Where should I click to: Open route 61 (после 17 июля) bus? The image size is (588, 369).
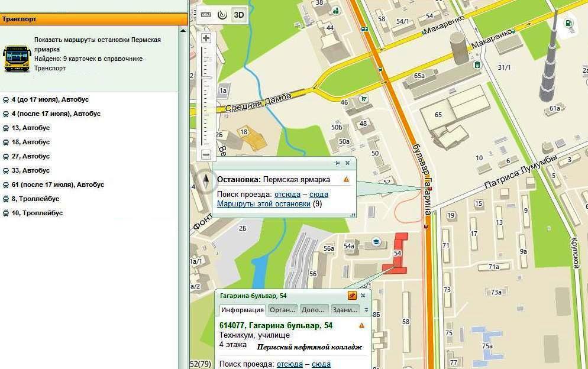coord(58,184)
